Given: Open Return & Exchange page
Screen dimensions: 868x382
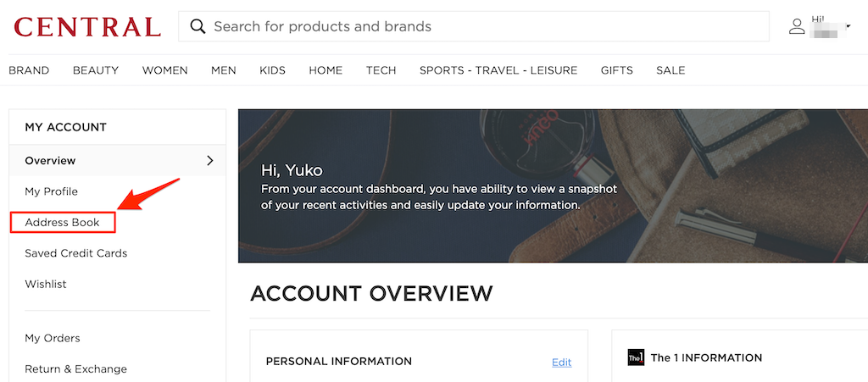Looking at the screenshot, I should [76, 369].
